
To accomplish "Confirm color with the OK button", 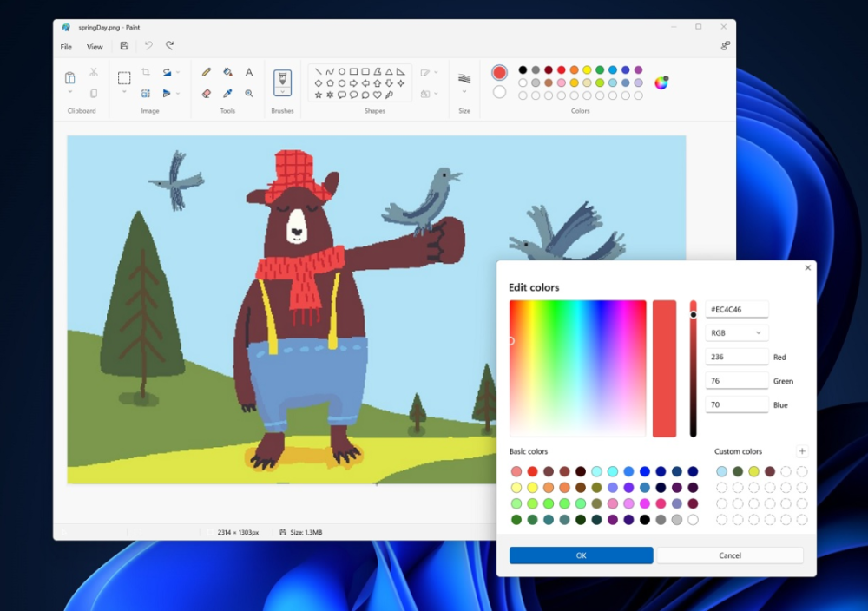I will click(581, 555).
